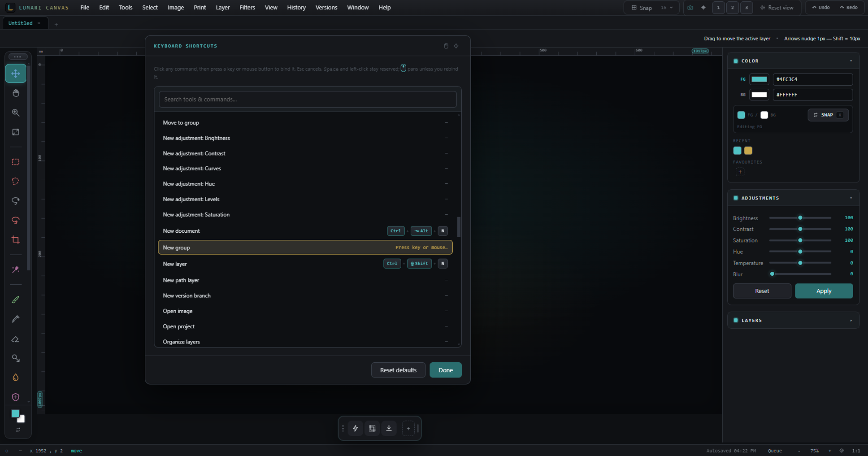Click the crosshair center icon in top bar
The image size is (868, 456).
click(x=703, y=8)
